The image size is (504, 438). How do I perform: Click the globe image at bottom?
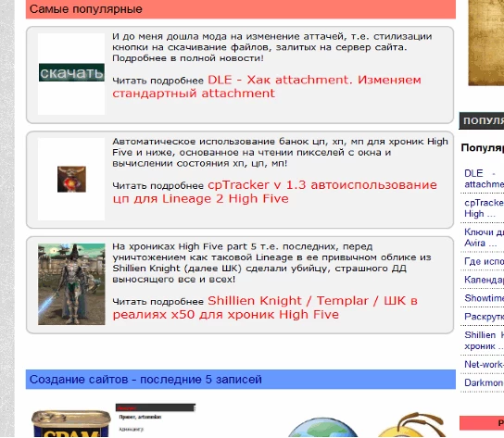coord(322,428)
